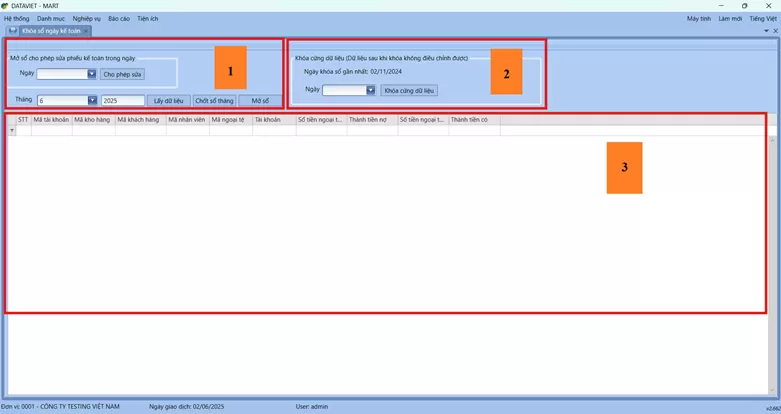Viewport: 781px width, 414px height.
Task: Sort by Mã kho hàng column header
Action: 93,120
